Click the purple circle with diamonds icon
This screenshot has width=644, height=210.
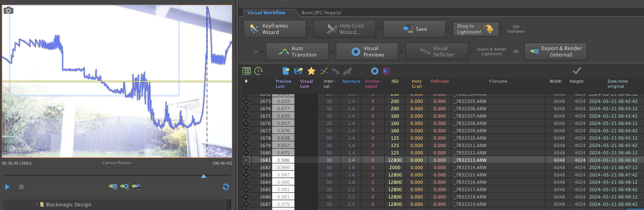pos(386,71)
